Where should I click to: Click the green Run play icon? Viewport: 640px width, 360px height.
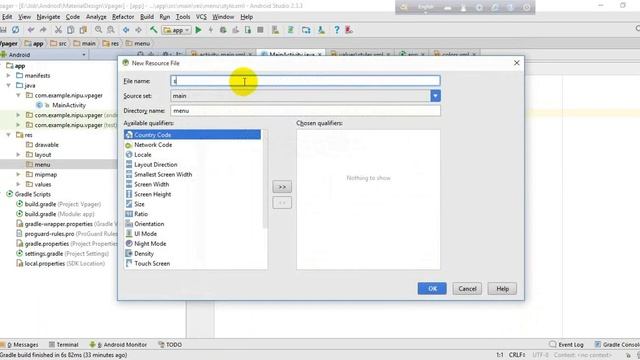pyautogui.click(x=198, y=30)
